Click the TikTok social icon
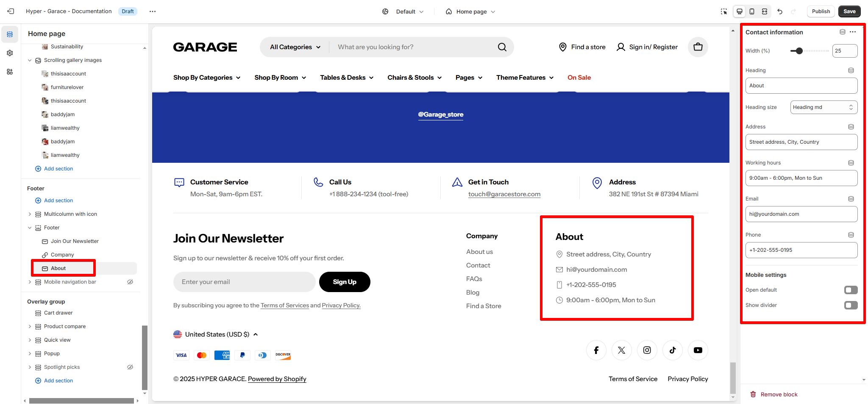Viewport: 868px width, 404px height. [x=673, y=350]
